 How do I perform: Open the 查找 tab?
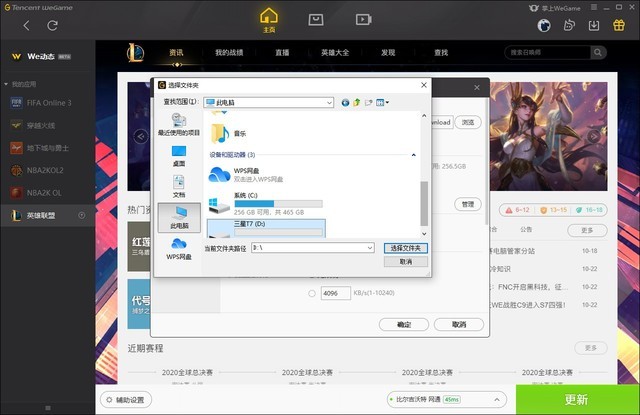pyautogui.click(x=441, y=53)
